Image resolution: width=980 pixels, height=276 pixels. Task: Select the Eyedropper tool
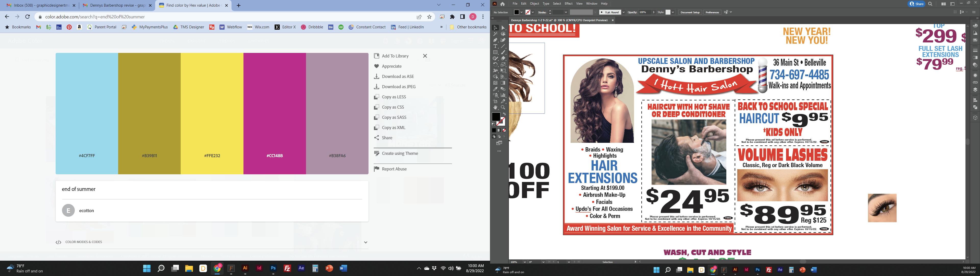point(495,89)
